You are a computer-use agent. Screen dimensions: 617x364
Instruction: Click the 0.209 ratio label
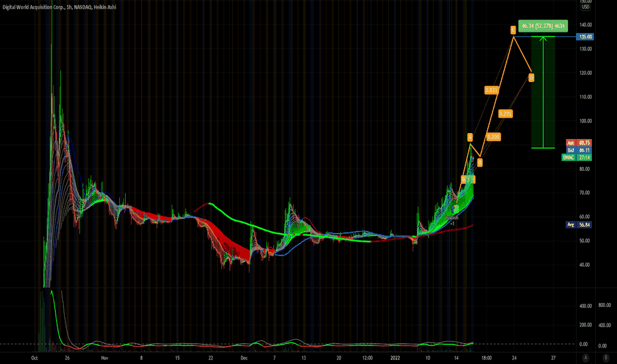coord(493,137)
